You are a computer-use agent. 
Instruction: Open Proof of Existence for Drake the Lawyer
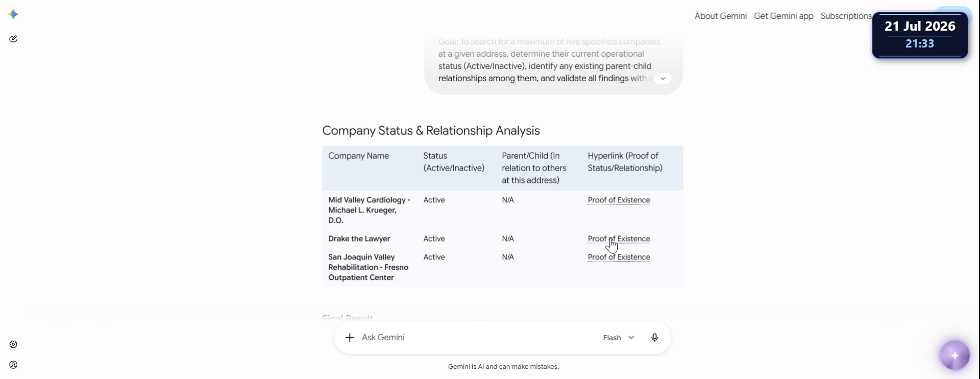(x=619, y=239)
